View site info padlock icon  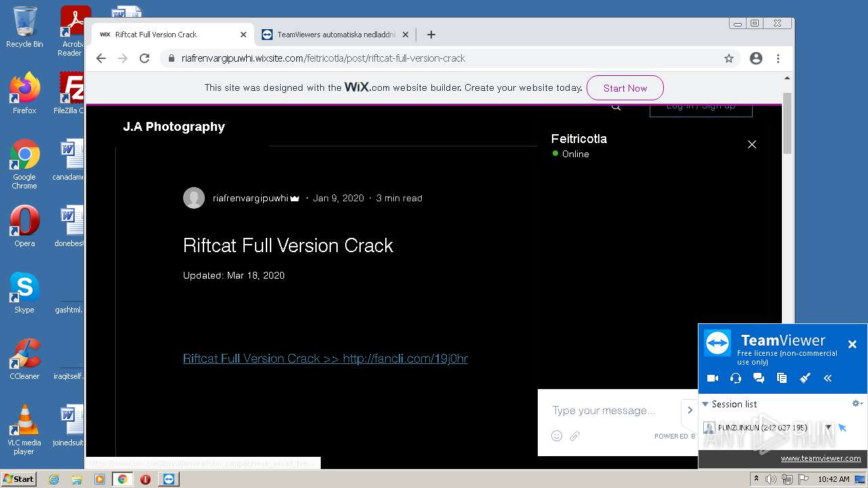[x=172, y=58]
